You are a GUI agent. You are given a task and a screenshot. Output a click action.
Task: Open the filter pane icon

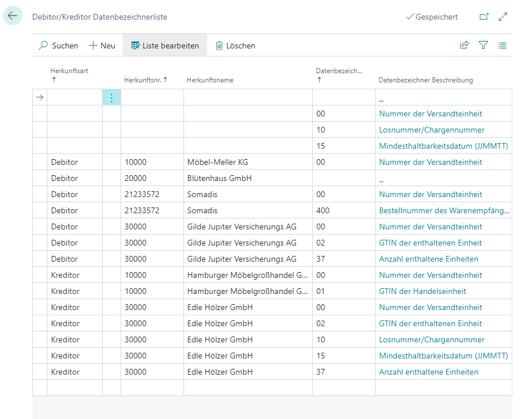tap(484, 46)
